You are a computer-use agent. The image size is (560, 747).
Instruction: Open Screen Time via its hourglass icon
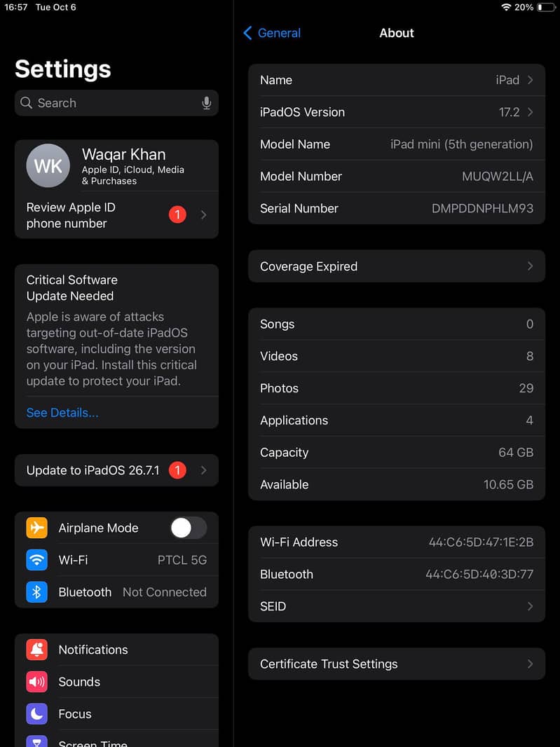(36, 741)
